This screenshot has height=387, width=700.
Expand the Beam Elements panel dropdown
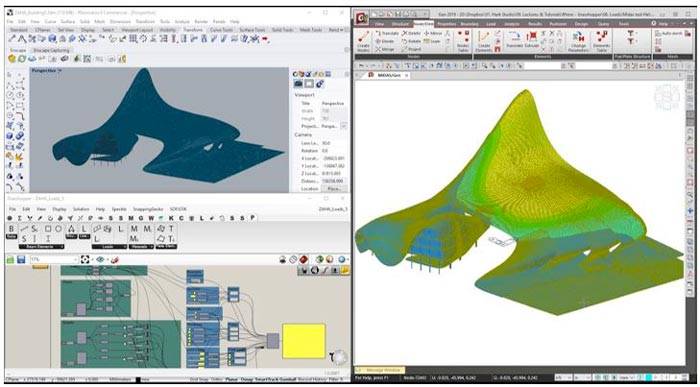click(x=42, y=246)
